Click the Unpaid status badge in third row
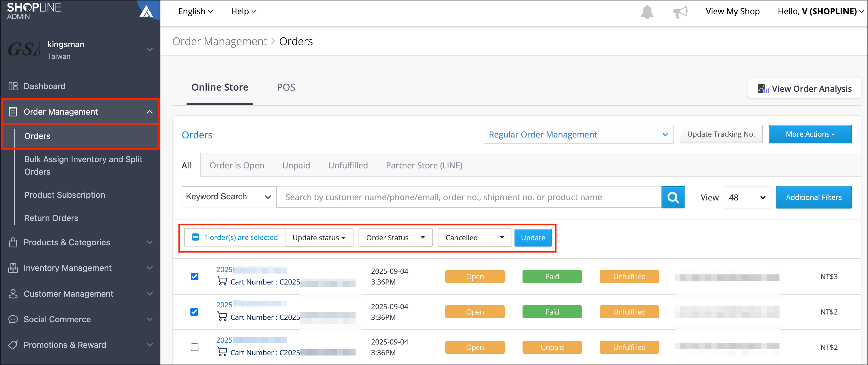Viewport: 868px width, 365px height. (x=552, y=347)
